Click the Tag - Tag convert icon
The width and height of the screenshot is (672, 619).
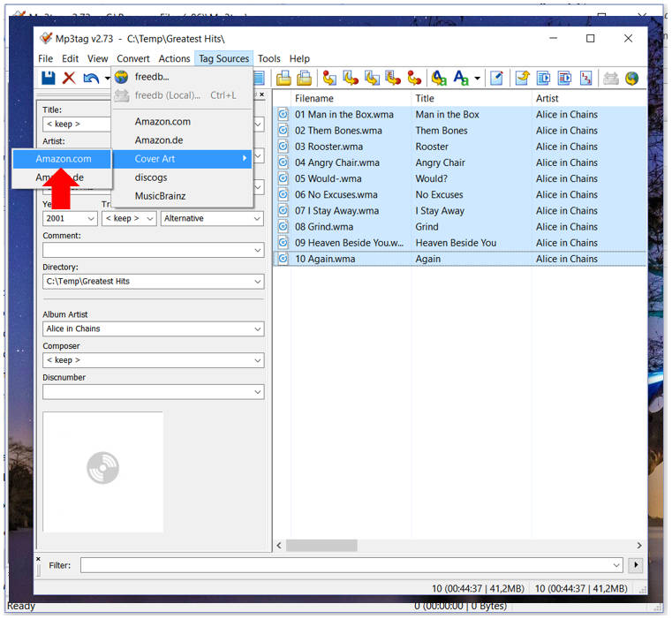click(x=414, y=78)
